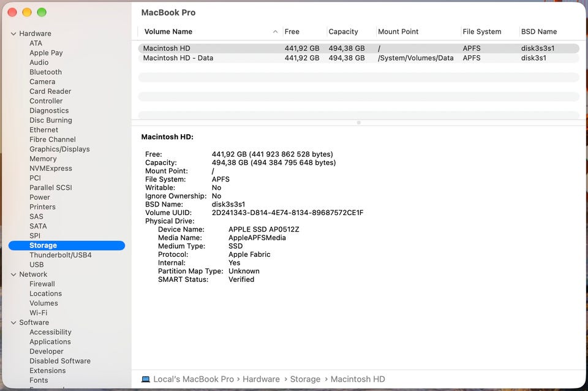The image size is (588, 391).
Task: Select the Macintosh HD volume row
Action: [358, 48]
